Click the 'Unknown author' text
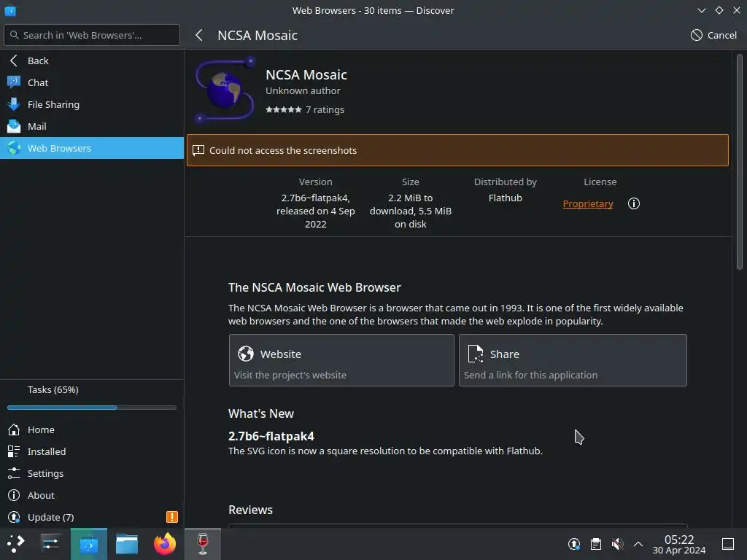Screen dimensions: 747x560 (303, 90)
